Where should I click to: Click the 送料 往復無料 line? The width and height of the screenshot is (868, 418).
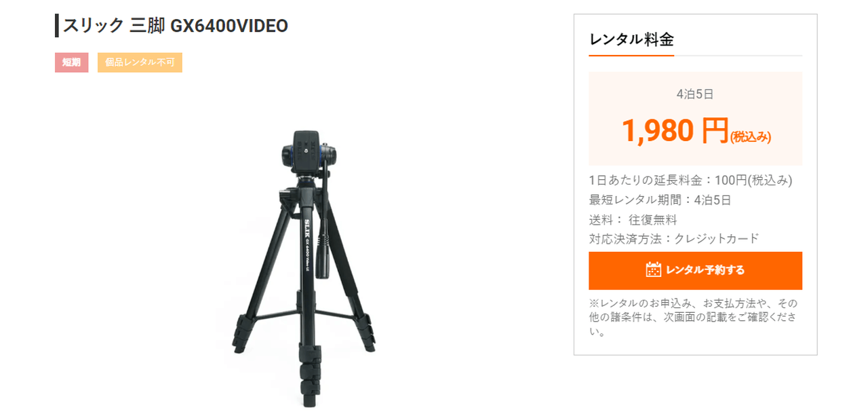(633, 220)
